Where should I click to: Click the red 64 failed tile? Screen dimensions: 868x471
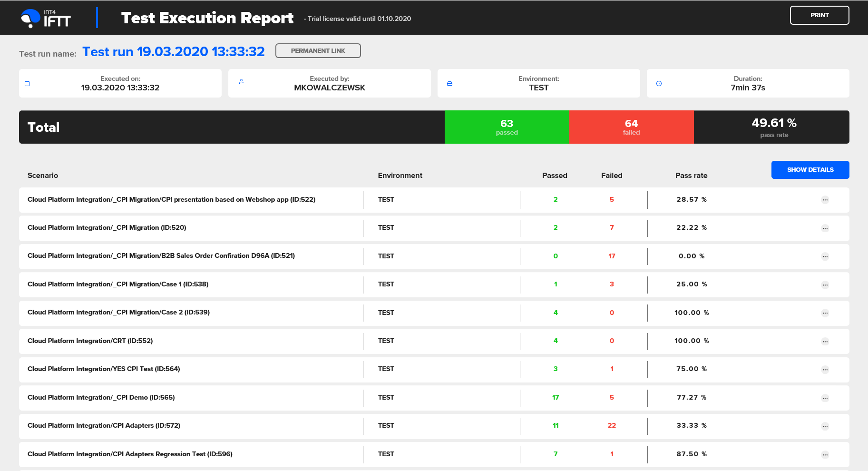[x=631, y=127]
